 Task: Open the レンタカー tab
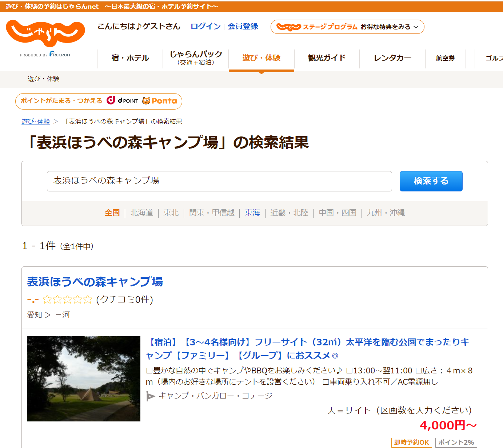[392, 58]
